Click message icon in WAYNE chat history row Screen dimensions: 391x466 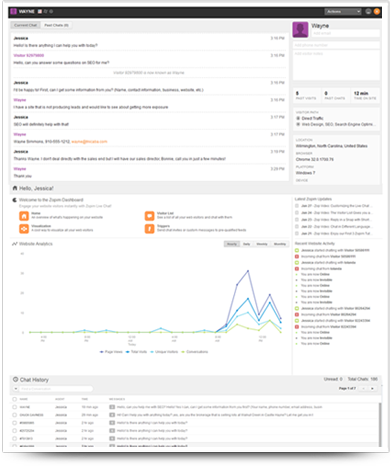pyautogui.click(x=112, y=407)
